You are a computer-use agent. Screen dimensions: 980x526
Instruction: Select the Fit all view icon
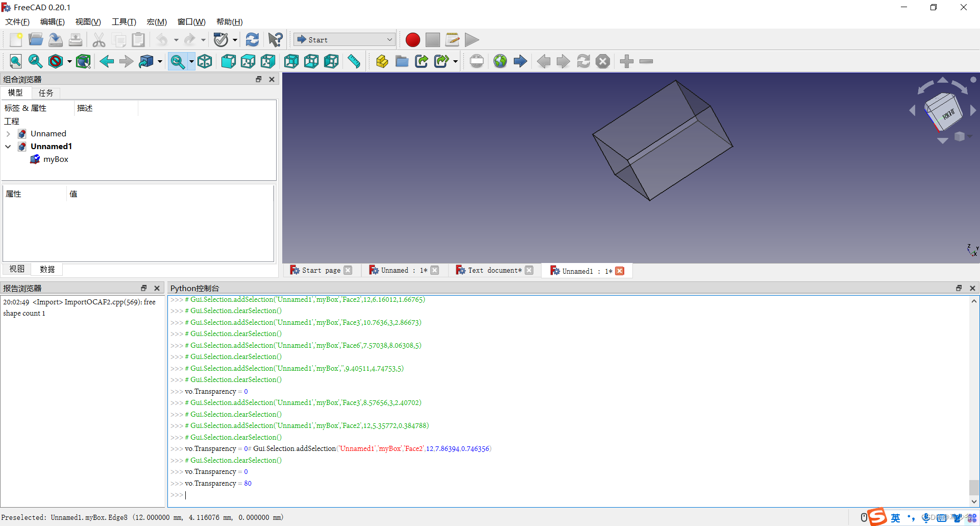[x=15, y=61]
